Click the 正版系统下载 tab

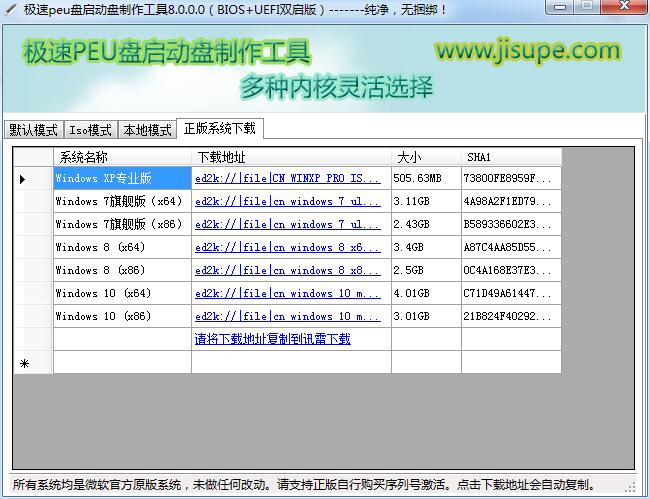click(220, 128)
